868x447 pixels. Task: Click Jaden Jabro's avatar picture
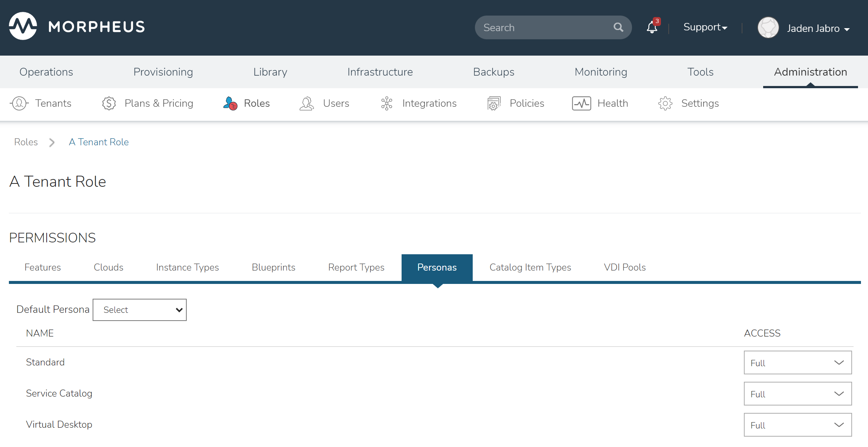tap(768, 28)
